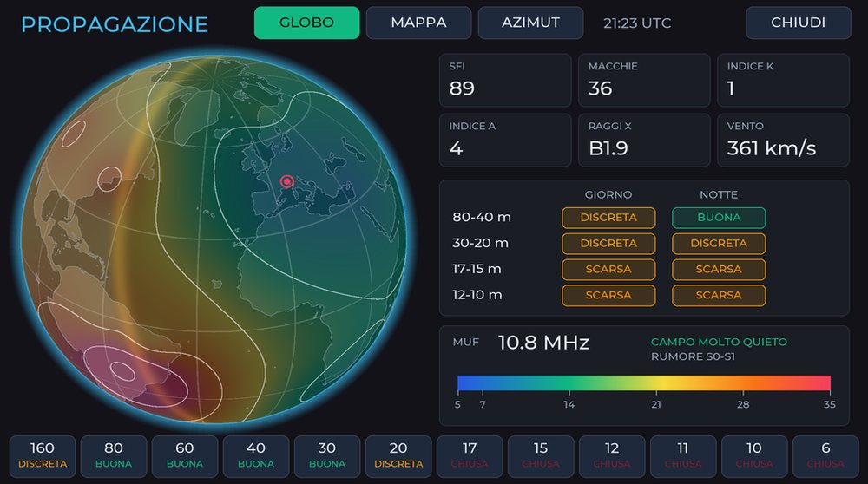Click 12-10 m GIORNO SCARSA badge
Image resolution: width=868 pixels, height=484 pixels.
608,296
